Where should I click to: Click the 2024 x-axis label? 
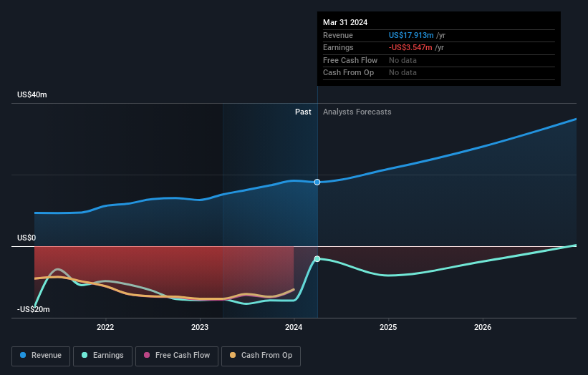[x=294, y=327]
